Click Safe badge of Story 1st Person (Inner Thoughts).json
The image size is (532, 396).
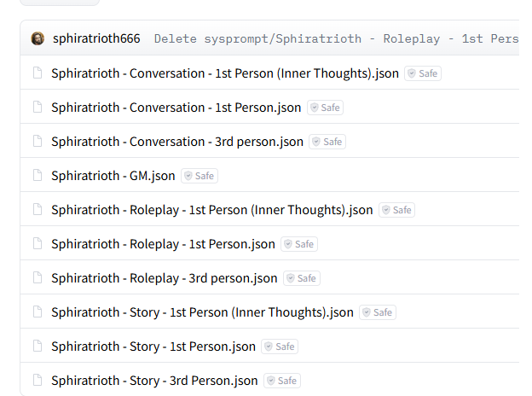click(378, 312)
